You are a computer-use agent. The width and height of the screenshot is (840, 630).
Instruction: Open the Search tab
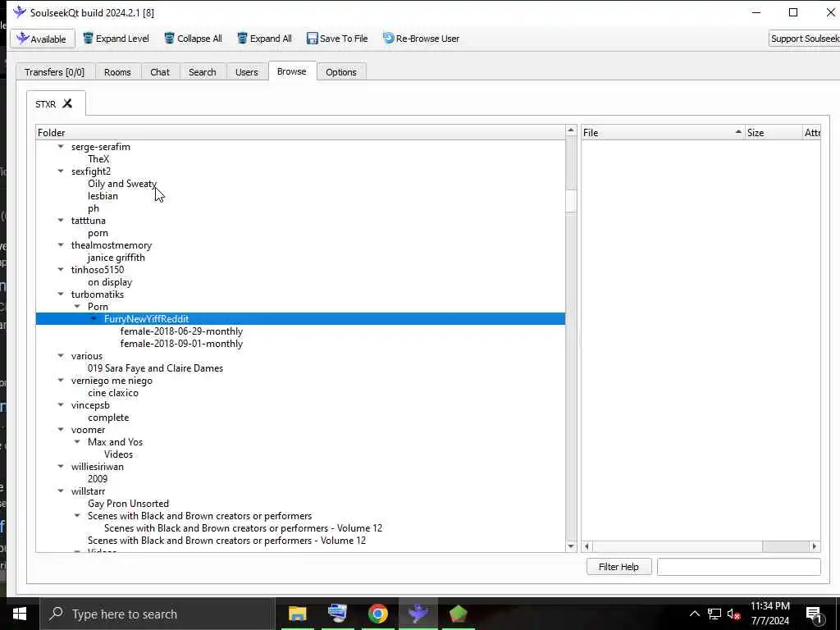pos(202,72)
